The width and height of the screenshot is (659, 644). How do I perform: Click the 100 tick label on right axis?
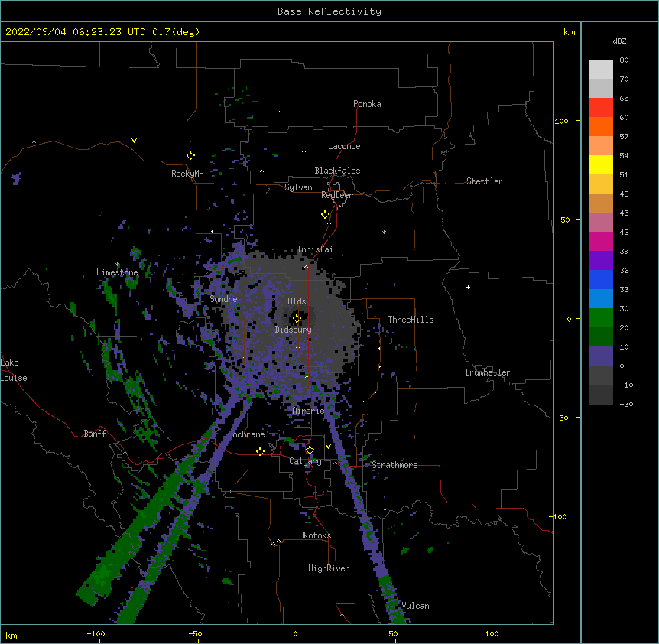click(561, 121)
